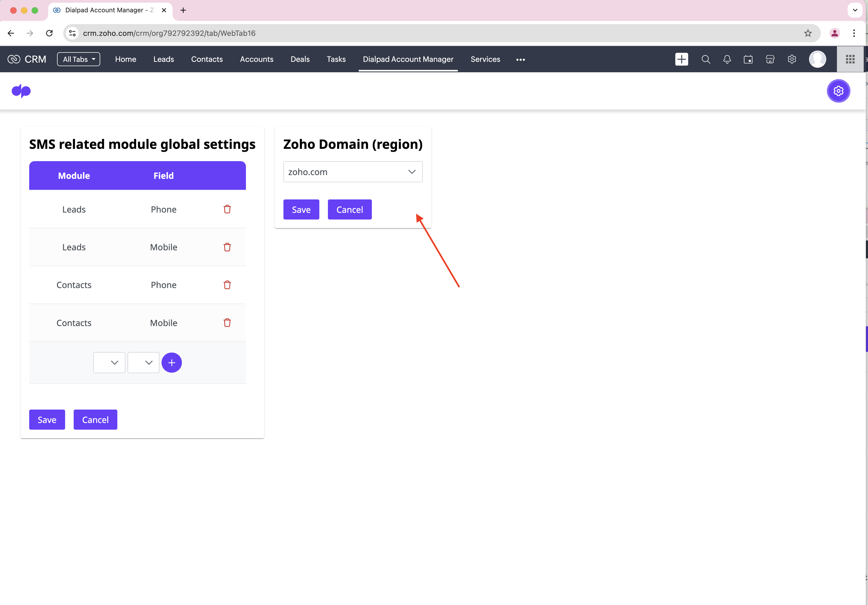Click the Dialpad logo icon
Screen dimensions: 868x605
coord(21,91)
